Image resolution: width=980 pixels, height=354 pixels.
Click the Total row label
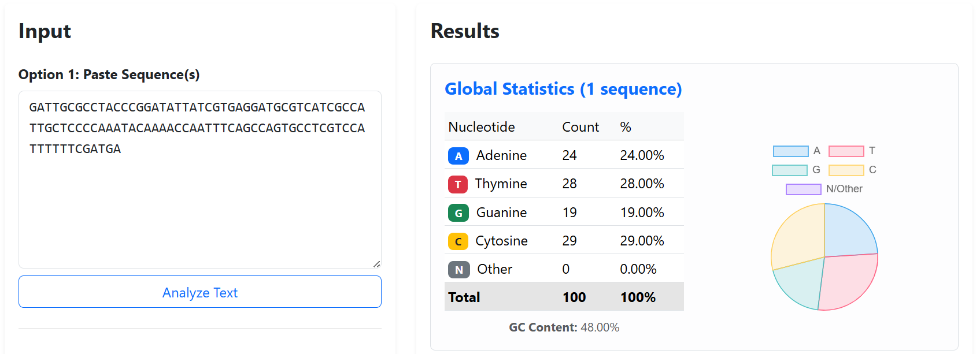point(464,297)
